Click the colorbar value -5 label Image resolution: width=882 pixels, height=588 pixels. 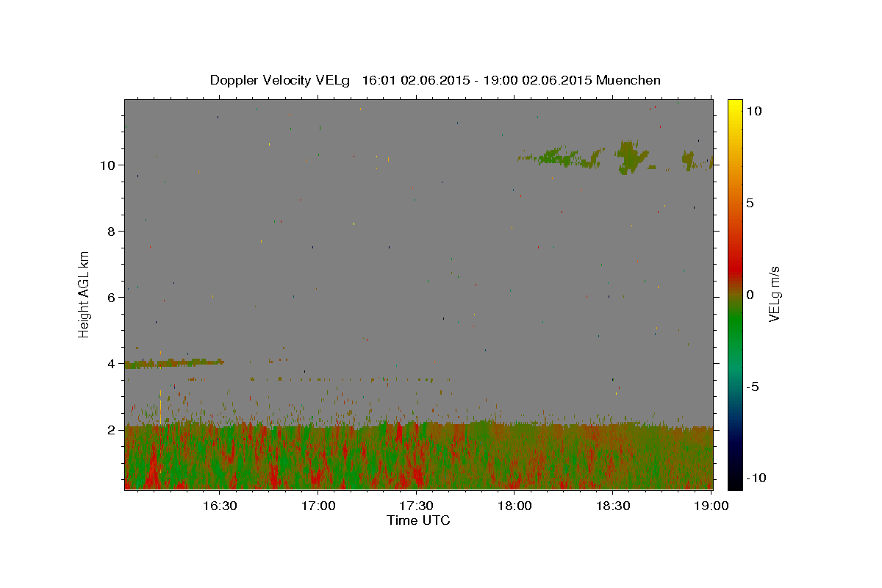tap(753, 387)
